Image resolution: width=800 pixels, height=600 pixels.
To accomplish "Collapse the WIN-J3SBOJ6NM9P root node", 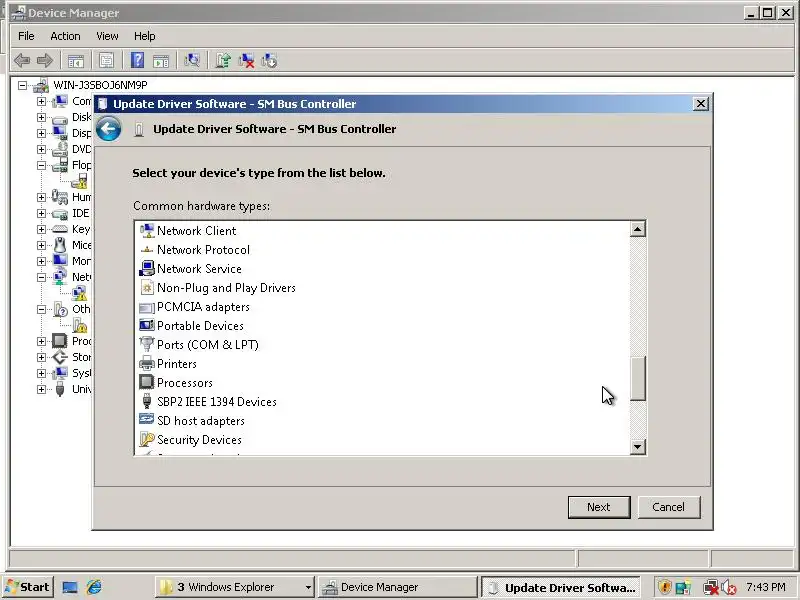I will pyautogui.click(x=22, y=85).
